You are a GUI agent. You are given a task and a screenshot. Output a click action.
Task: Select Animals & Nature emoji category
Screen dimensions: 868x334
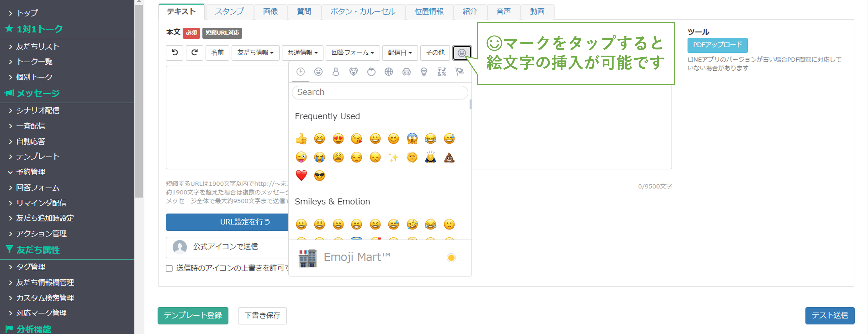tap(354, 72)
